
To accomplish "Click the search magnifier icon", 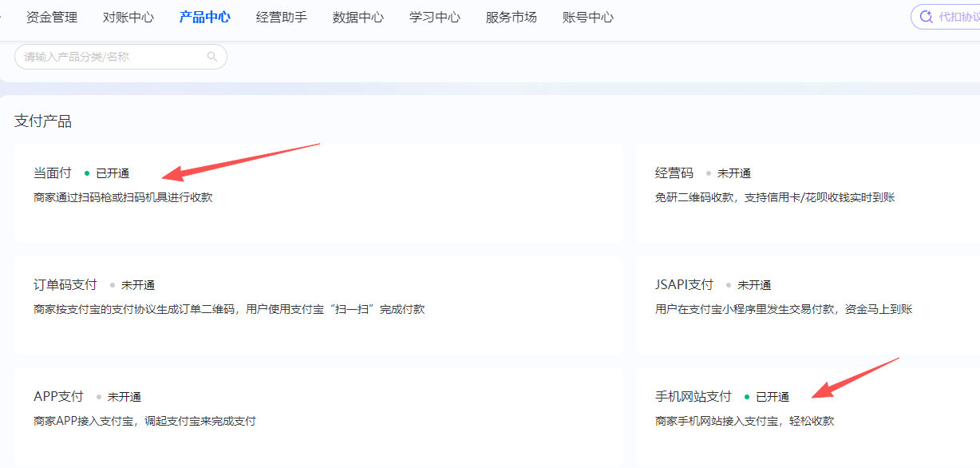I will (211, 57).
